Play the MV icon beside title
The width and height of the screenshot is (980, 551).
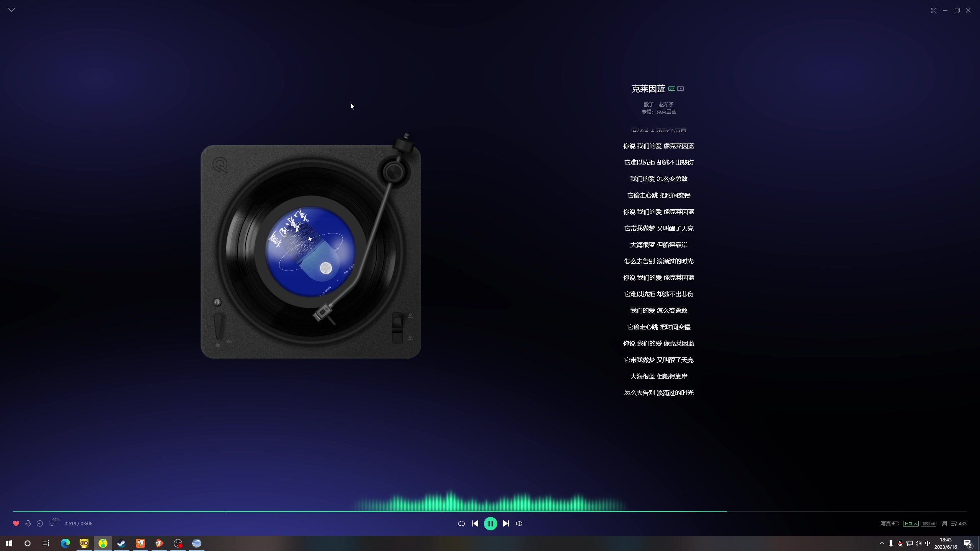680,88
